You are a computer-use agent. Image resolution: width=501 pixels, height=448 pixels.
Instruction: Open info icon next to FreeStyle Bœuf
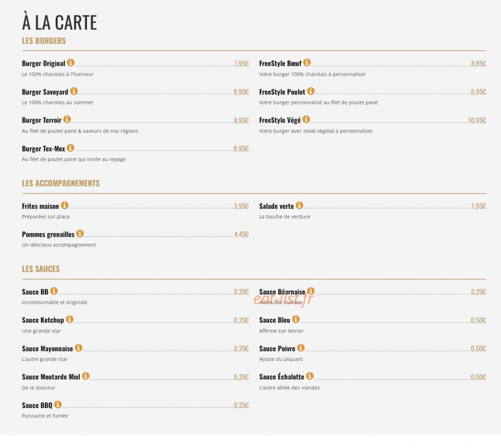pyautogui.click(x=307, y=62)
